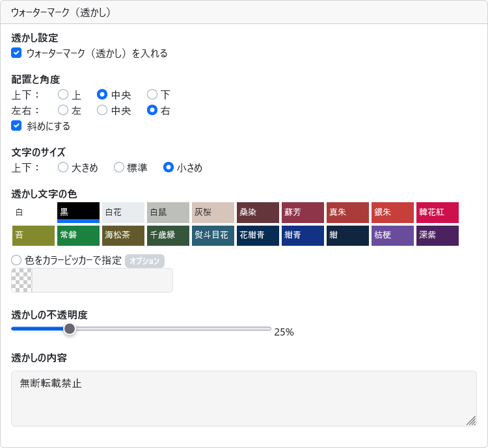Select the 苔 color swatch
Viewport: 488px width, 448px height.
33,235
